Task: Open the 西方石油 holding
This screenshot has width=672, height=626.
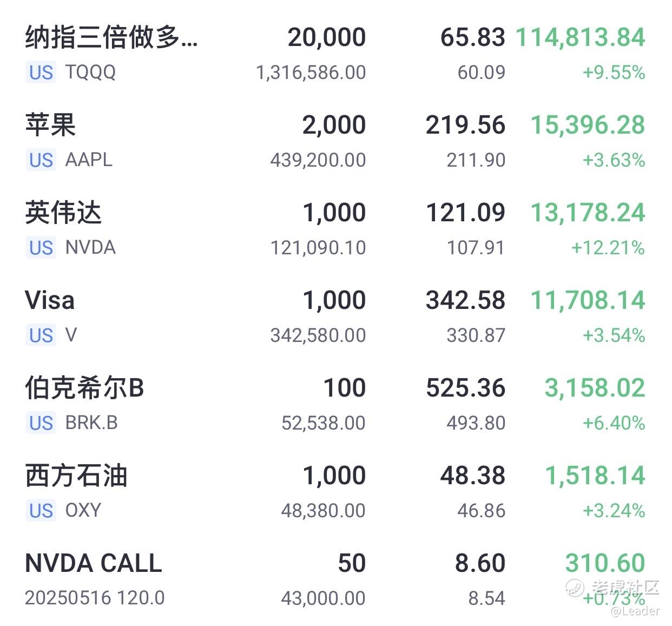Action: [335, 492]
